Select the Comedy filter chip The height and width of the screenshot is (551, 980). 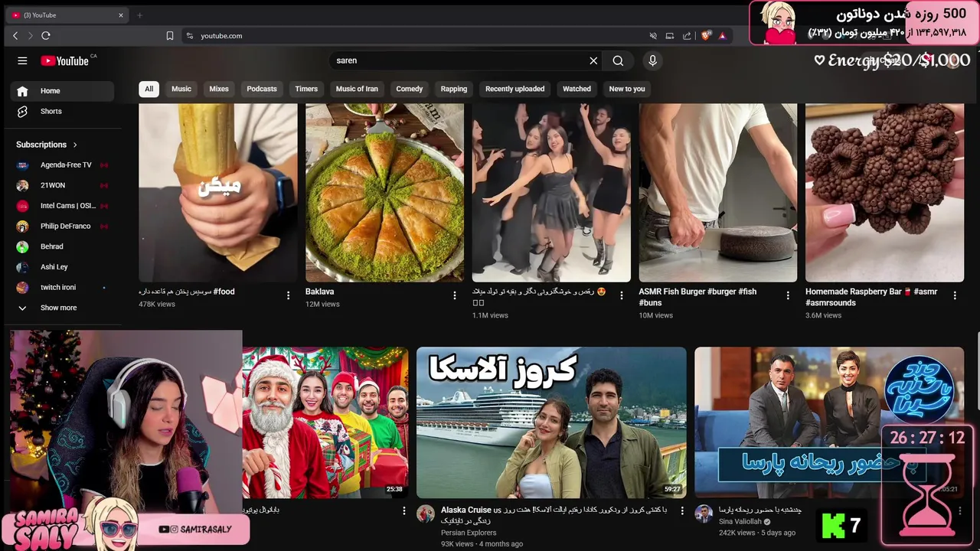[x=410, y=89]
